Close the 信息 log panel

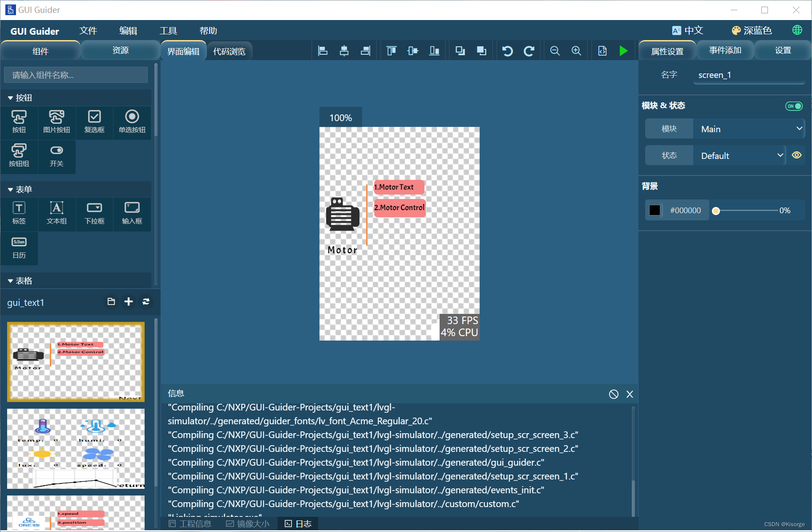coord(630,394)
